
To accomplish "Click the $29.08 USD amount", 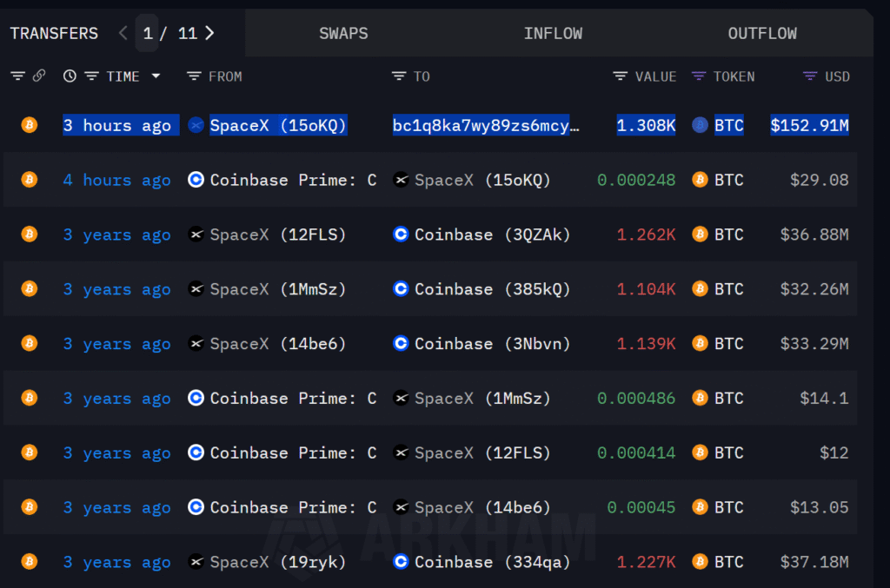I will [819, 181].
